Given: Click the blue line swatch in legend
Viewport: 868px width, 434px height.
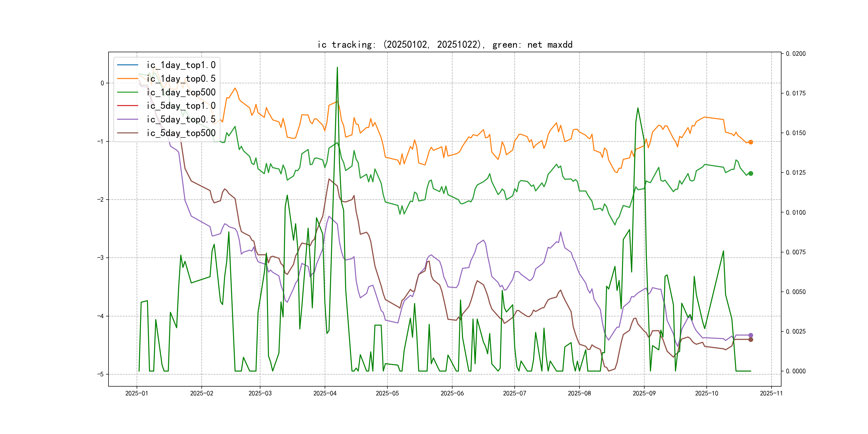Looking at the screenshot, I should 128,65.
